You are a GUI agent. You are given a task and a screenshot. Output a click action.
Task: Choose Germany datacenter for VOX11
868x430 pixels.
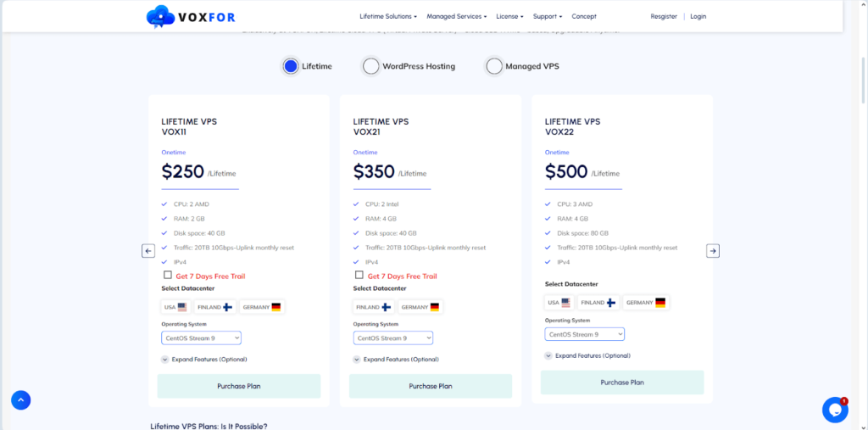[x=263, y=307]
